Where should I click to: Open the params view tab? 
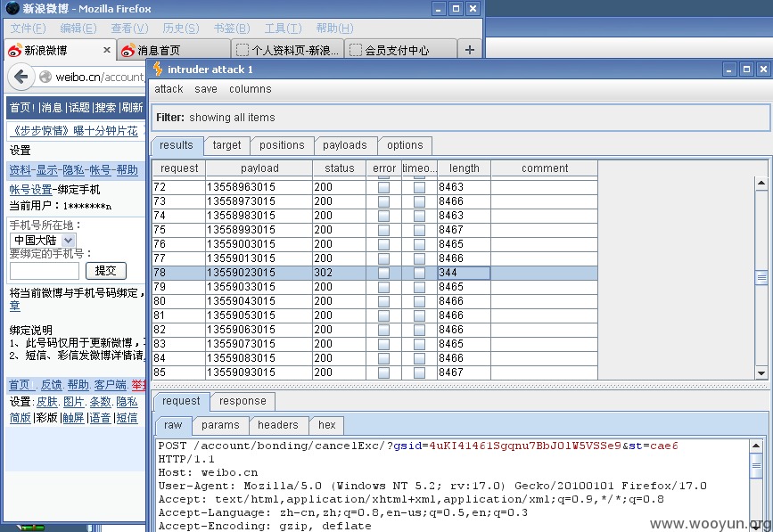(220, 425)
